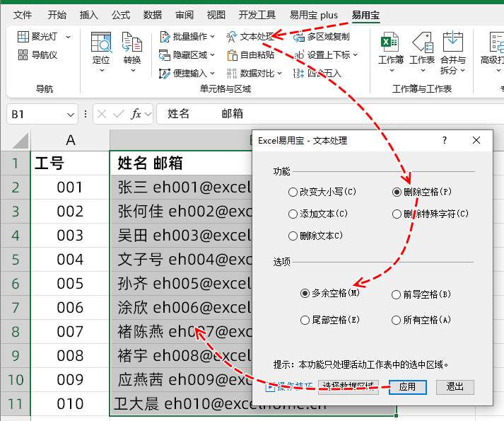Select the 尾部空格 radio option

coord(305,321)
